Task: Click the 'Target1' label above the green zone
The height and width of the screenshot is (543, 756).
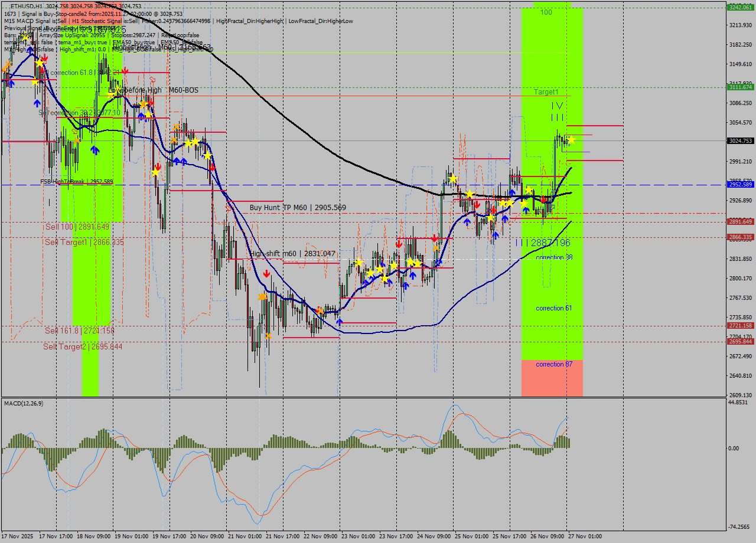Action: coord(546,93)
